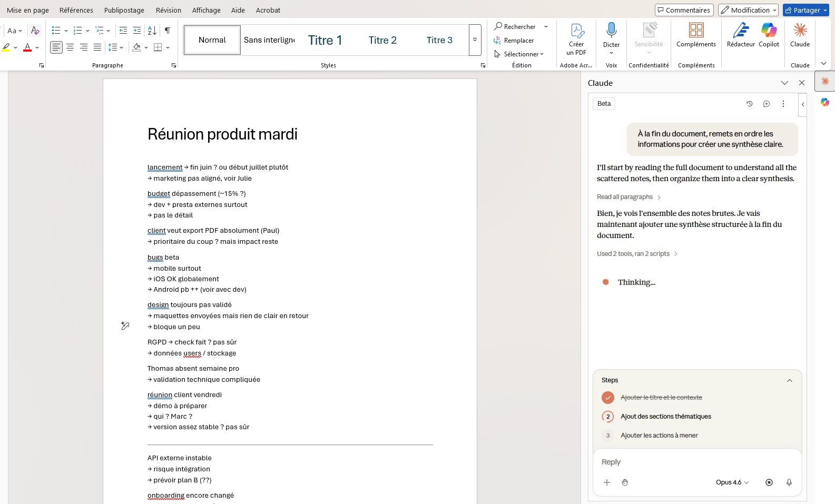Image resolution: width=835 pixels, height=504 pixels.
Task: Switch to the Publipostage tab
Action: click(124, 10)
